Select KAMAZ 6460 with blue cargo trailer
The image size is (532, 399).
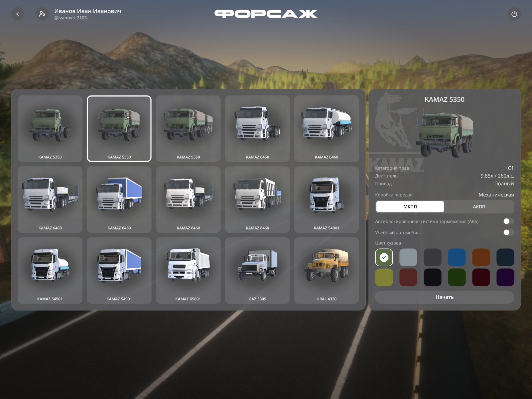[119, 199]
